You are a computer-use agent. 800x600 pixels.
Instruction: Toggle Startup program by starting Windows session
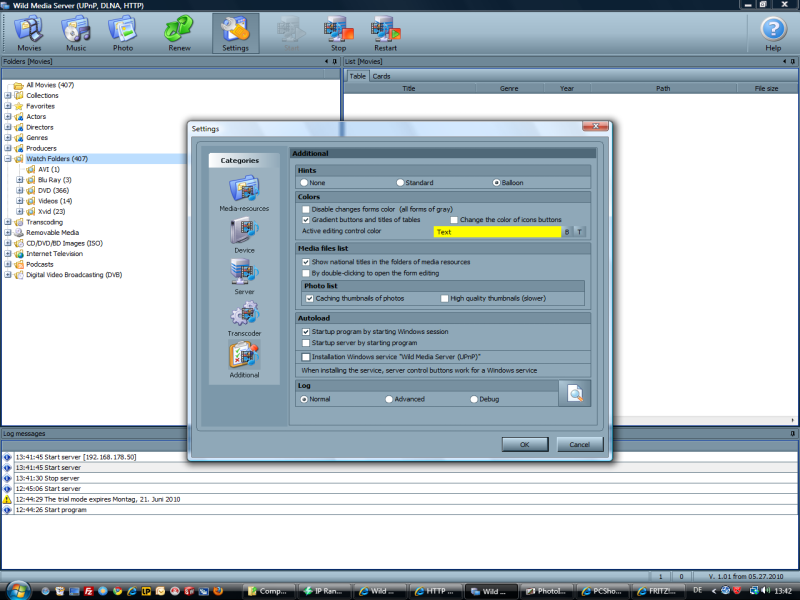point(306,332)
